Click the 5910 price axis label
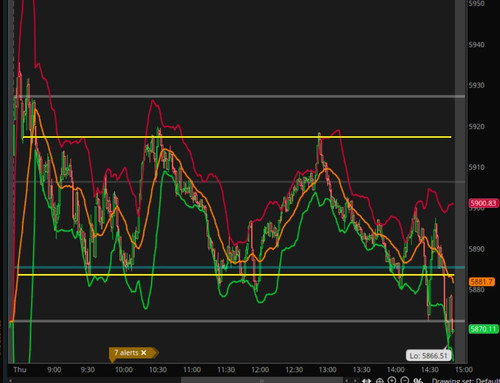 pos(477,167)
